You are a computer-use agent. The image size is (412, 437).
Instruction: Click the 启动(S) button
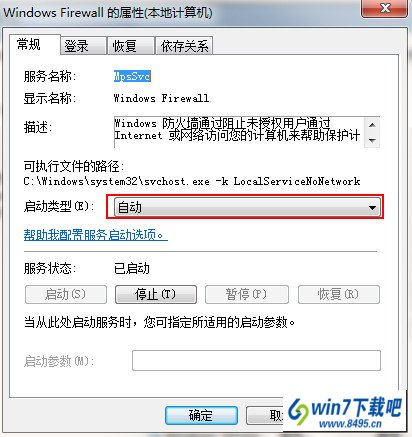66,294
